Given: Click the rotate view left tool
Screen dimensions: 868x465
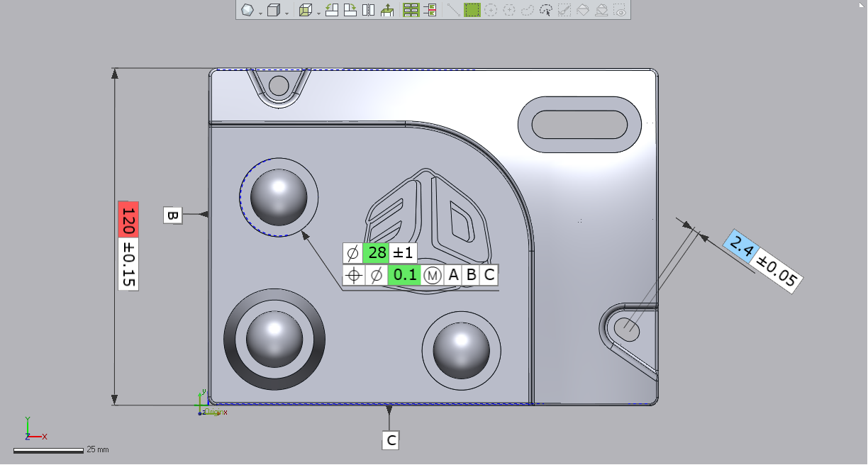Looking at the screenshot, I should (x=332, y=9).
